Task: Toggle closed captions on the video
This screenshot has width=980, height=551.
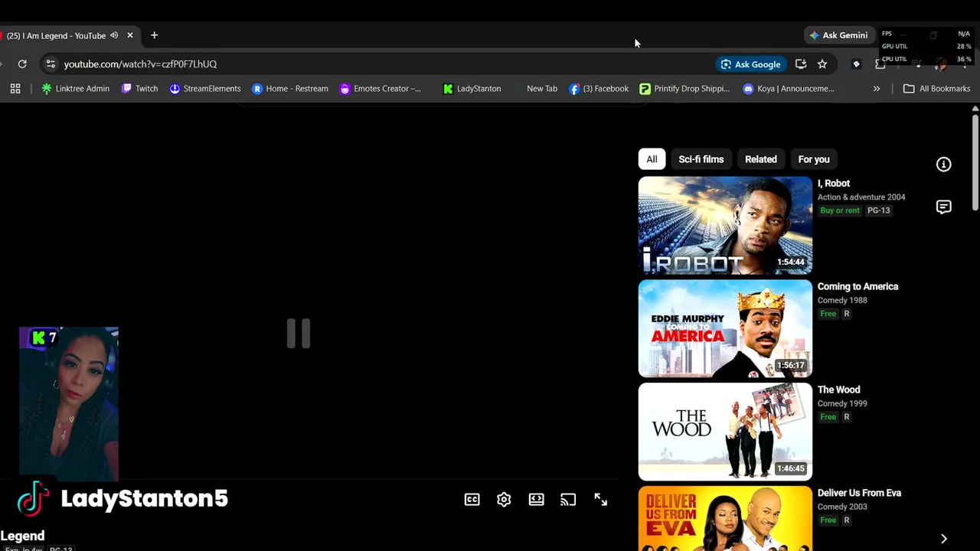Action: tap(472, 500)
